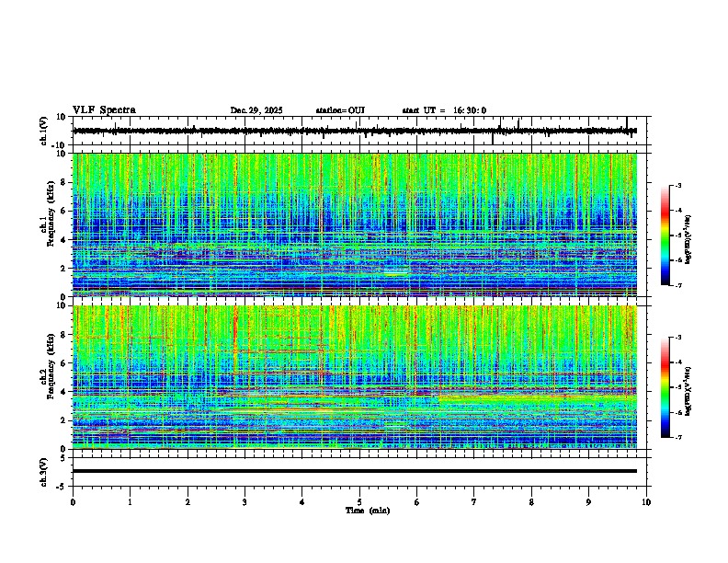728x563 pixels.
Task: Click the ch.1(V) waveform axis label
Action: 44,131
